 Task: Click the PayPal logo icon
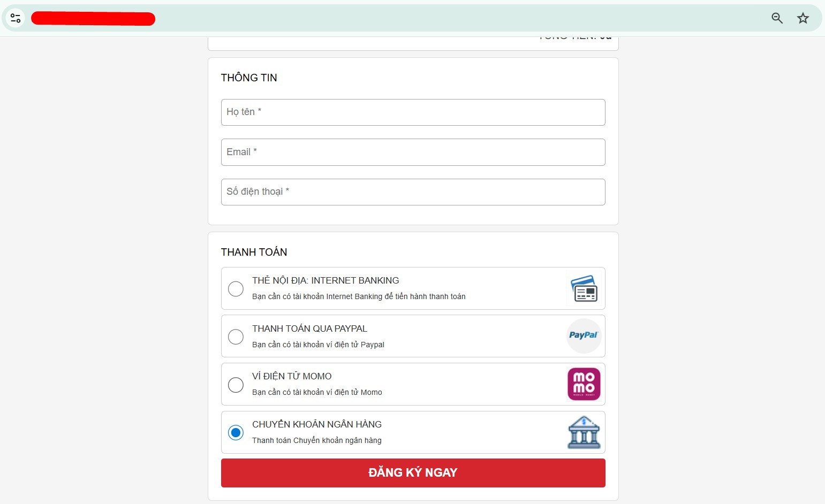click(584, 336)
